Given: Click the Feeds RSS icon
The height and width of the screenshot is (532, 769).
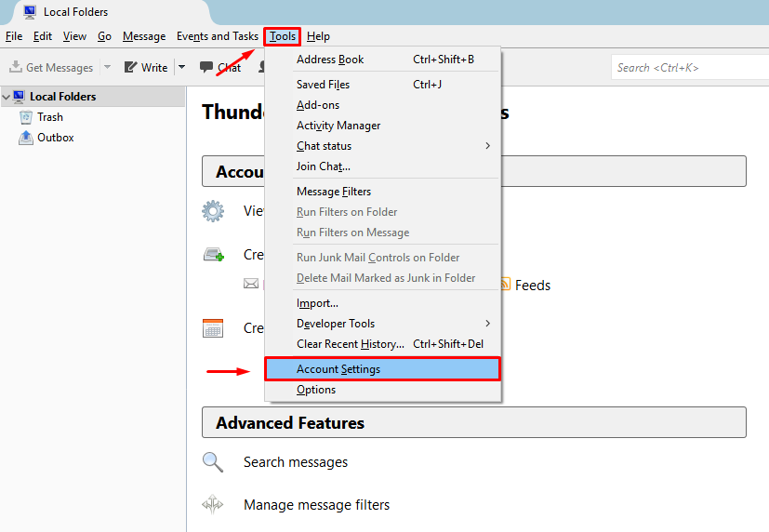Looking at the screenshot, I should 506,284.
